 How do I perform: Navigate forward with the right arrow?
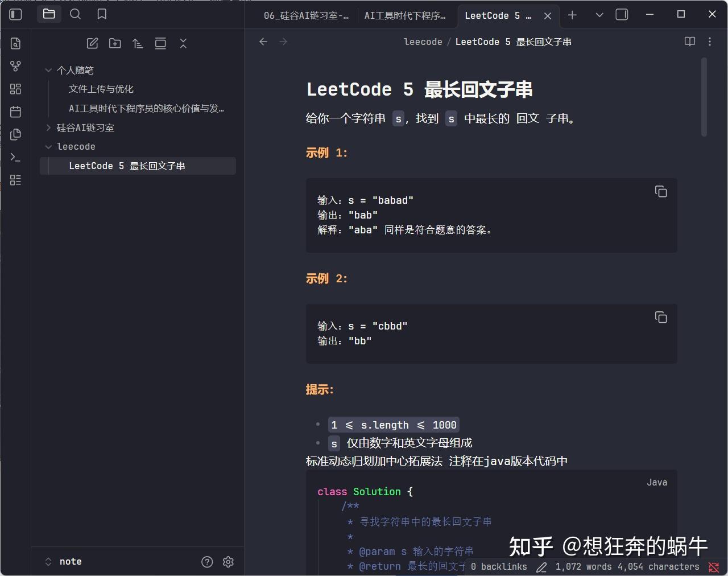[x=283, y=42]
